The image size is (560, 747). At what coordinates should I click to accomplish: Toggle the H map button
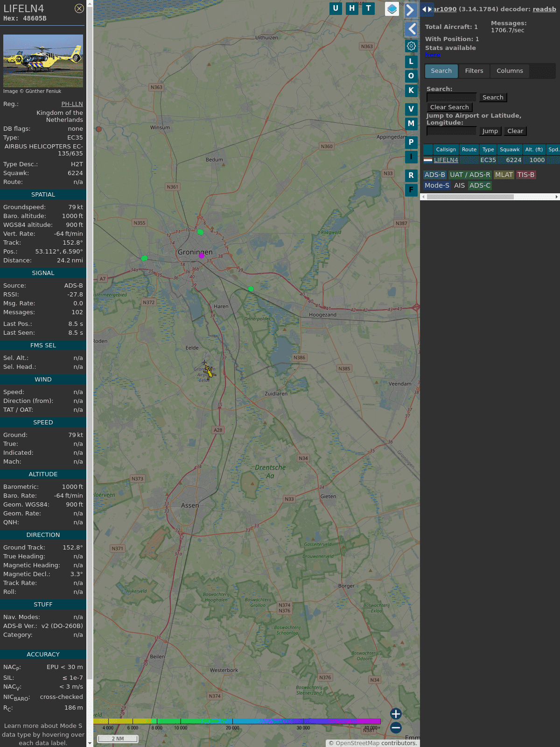(352, 8)
